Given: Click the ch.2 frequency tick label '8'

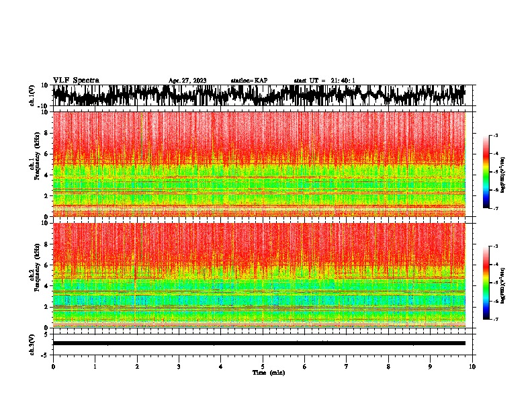Looking at the screenshot, I should [x=46, y=244].
